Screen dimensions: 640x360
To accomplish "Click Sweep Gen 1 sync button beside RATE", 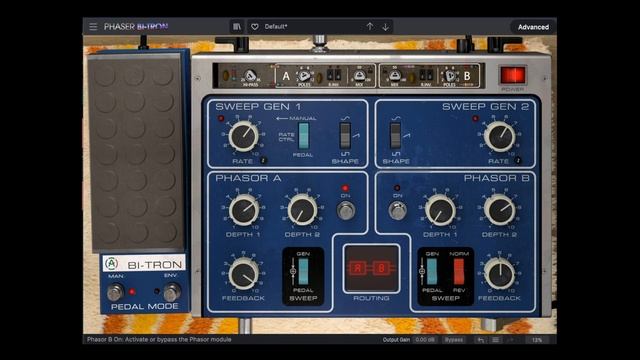I will tap(263, 160).
